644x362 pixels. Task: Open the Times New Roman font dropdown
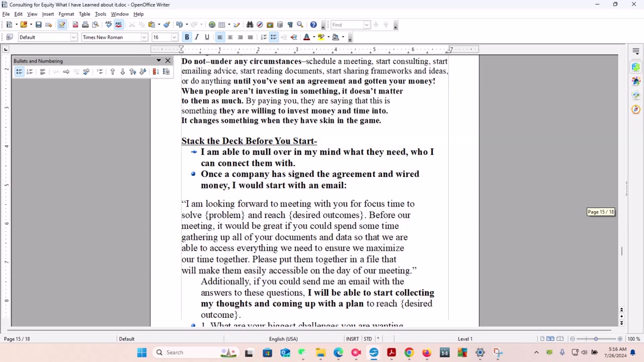(144, 37)
